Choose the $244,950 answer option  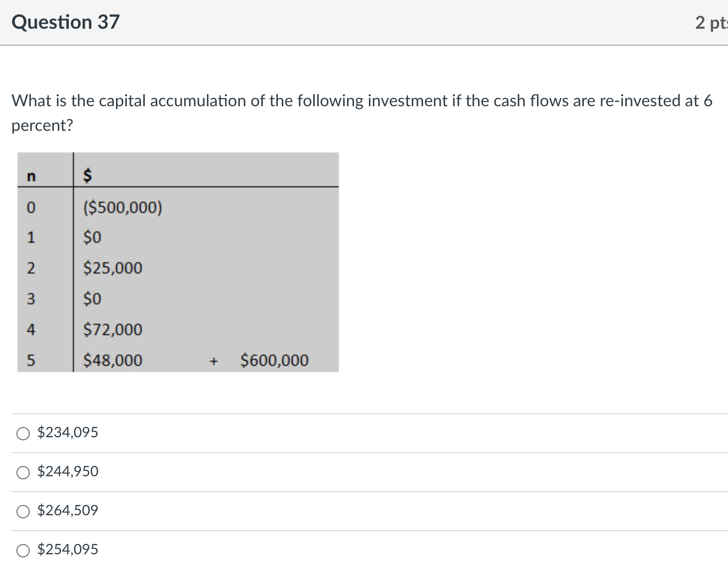click(x=23, y=473)
